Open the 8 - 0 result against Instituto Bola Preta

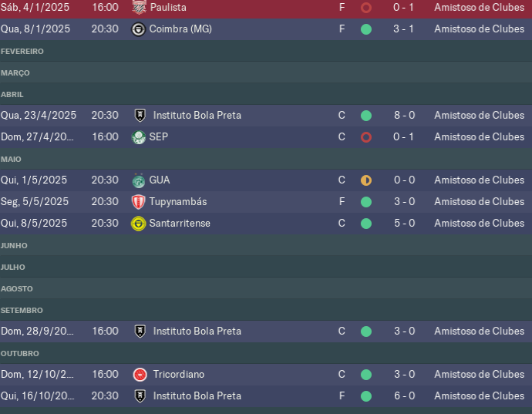click(405, 116)
